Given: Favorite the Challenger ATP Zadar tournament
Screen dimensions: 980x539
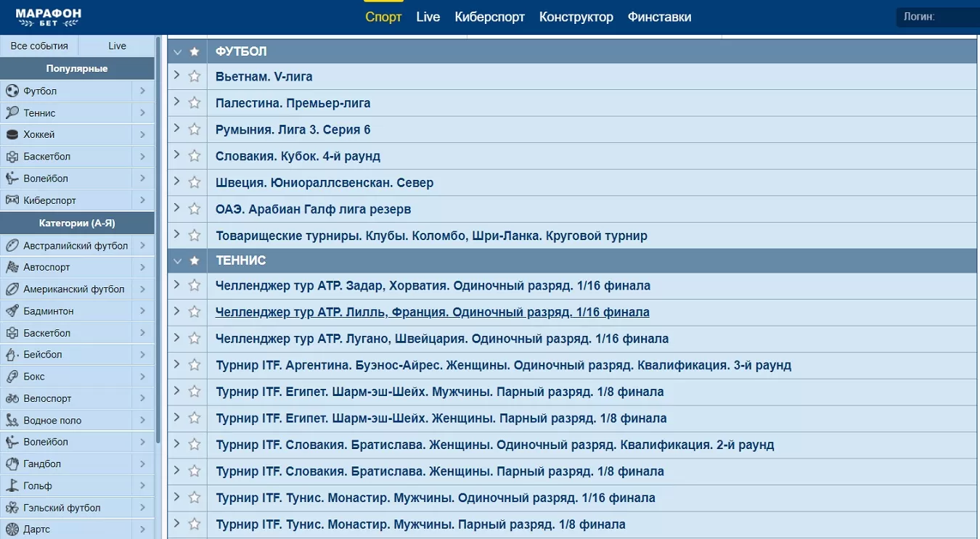Looking at the screenshot, I should [194, 285].
